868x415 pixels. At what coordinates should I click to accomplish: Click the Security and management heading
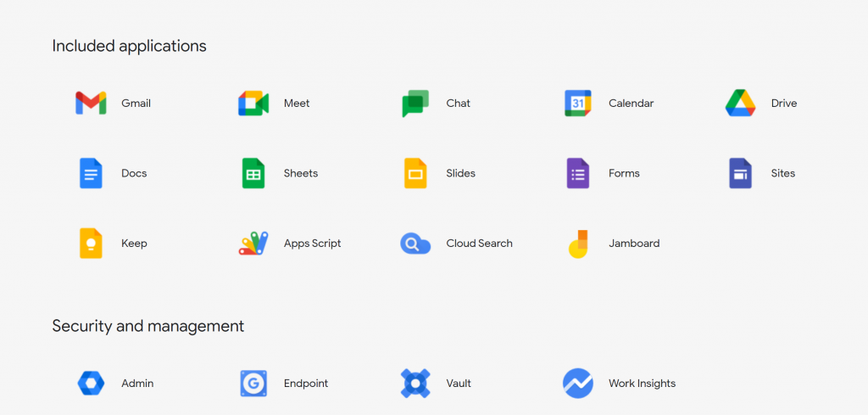[x=147, y=326]
